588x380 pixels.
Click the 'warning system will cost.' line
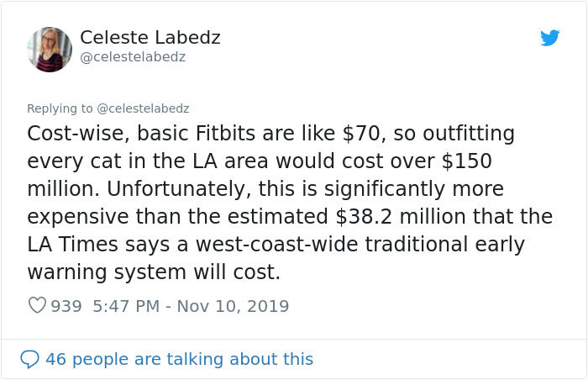point(154,272)
